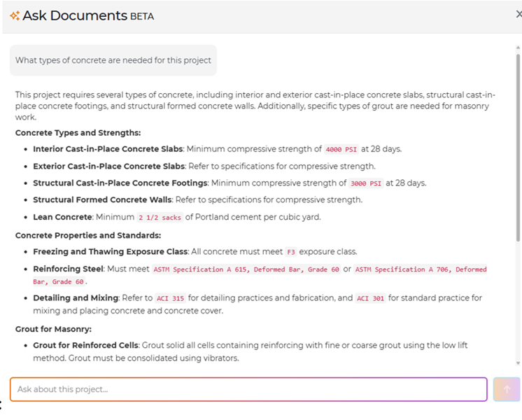522x420 pixels.
Task: Click the 'BETA' label in header
Action: 142,17
